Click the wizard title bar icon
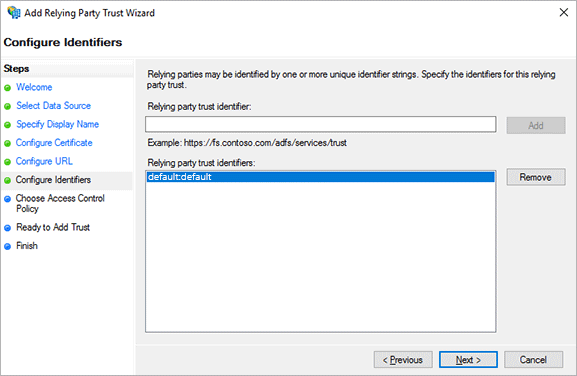The width and height of the screenshot is (577, 376). pos(14,13)
